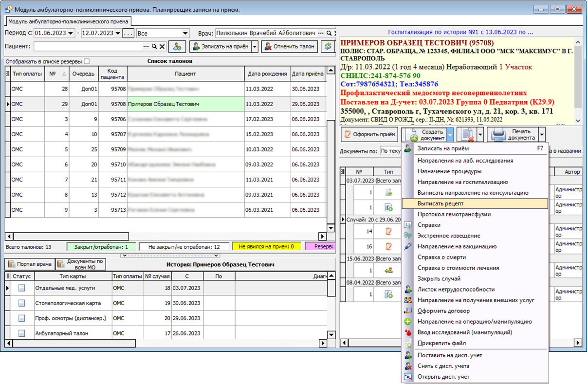
Task: Click Оформить приём button
Action: [369, 134]
